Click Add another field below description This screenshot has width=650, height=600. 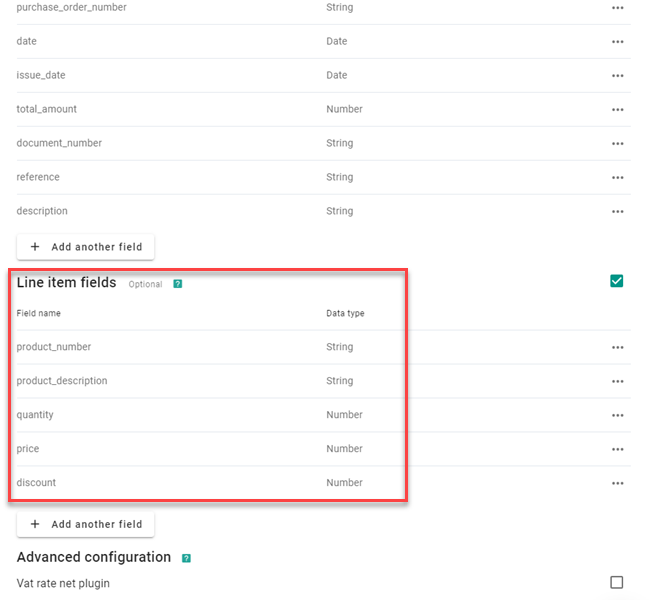(x=86, y=246)
